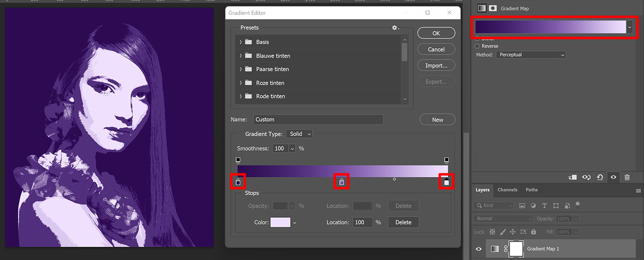Image resolution: width=644 pixels, height=260 pixels.
Task: Open the Layers panel hamburger menu
Action: click(x=638, y=190)
